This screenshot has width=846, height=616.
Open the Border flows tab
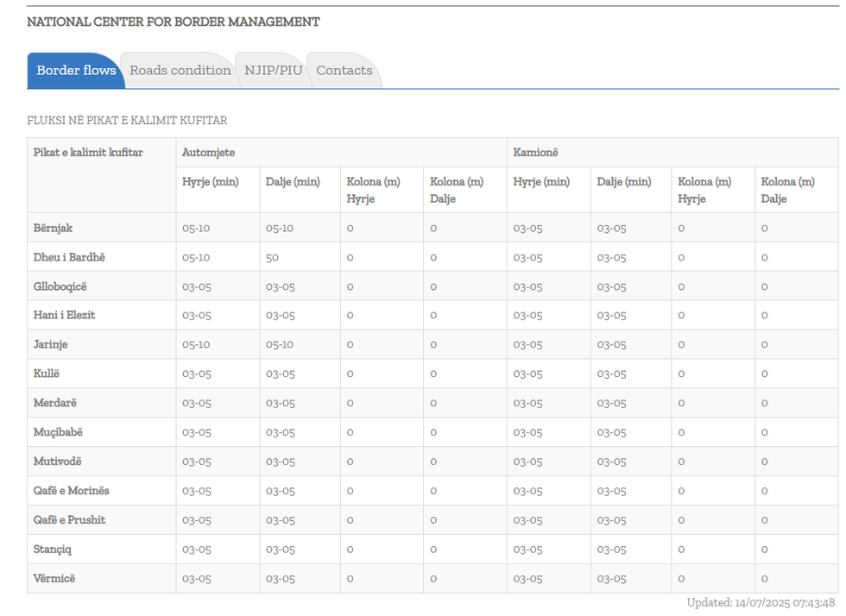pos(76,71)
